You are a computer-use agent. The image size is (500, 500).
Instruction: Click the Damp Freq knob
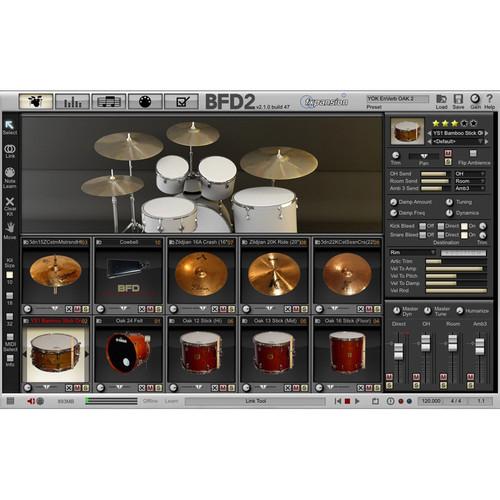coord(393,213)
